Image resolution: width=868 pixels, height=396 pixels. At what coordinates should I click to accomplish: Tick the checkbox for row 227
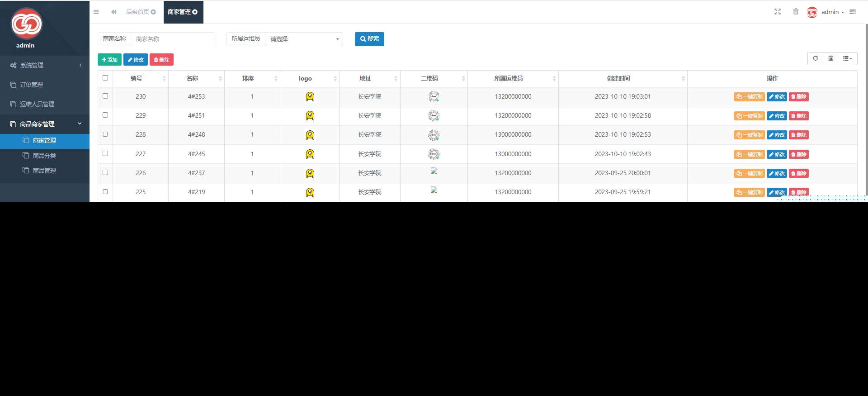(105, 153)
